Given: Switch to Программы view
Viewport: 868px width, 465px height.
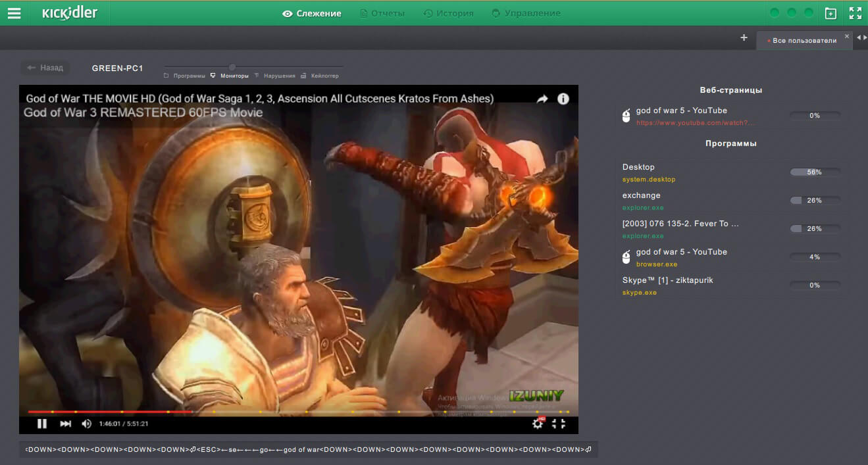Looking at the screenshot, I should coord(185,76).
